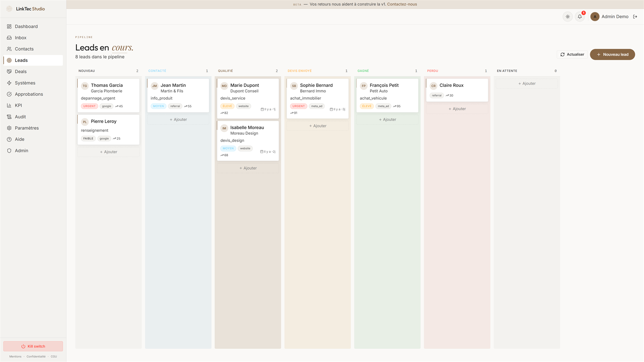
Task: Click the Admin Demo avatar
Action: [x=595, y=16]
